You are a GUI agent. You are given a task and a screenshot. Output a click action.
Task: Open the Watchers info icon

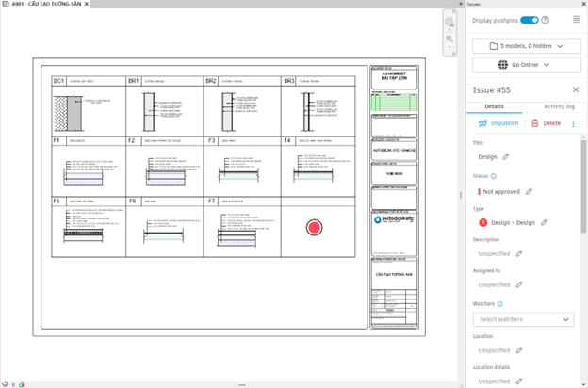pyautogui.click(x=499, y=304)
